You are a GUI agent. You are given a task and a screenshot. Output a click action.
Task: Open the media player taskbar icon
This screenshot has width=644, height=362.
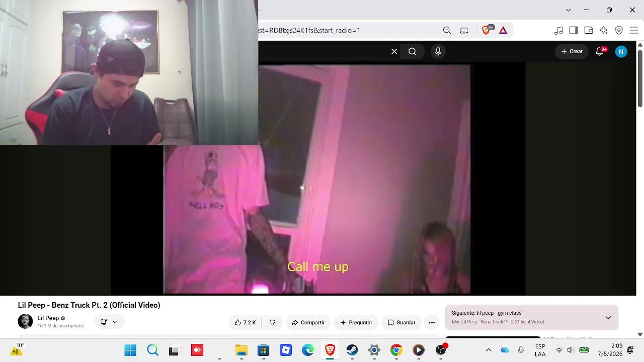point(419,350)
